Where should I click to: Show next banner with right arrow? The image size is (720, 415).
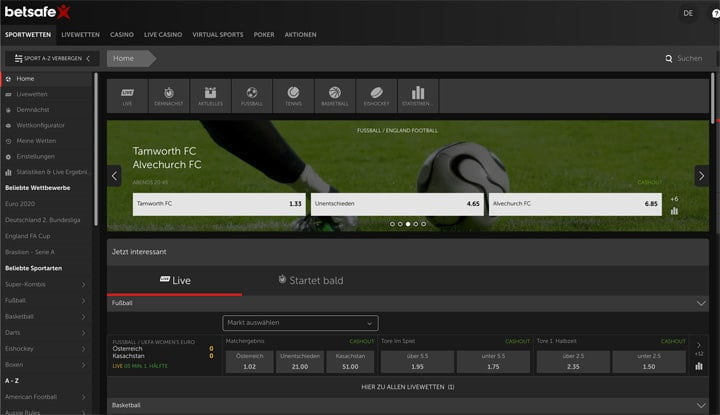pos(701,176)
